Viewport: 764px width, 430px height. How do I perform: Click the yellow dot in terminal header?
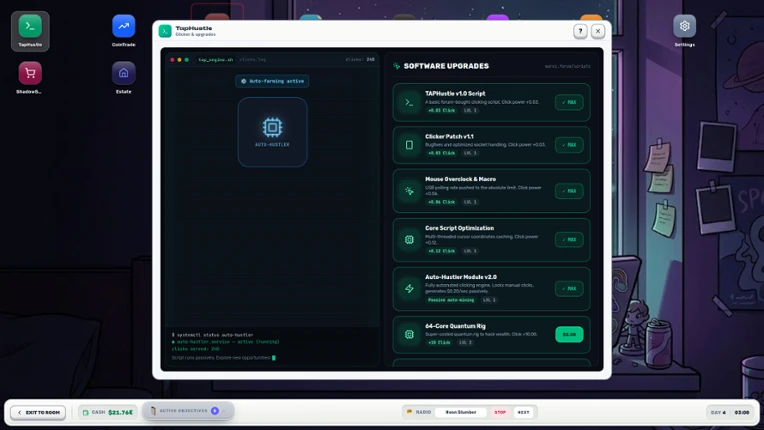tap(179, 59)
